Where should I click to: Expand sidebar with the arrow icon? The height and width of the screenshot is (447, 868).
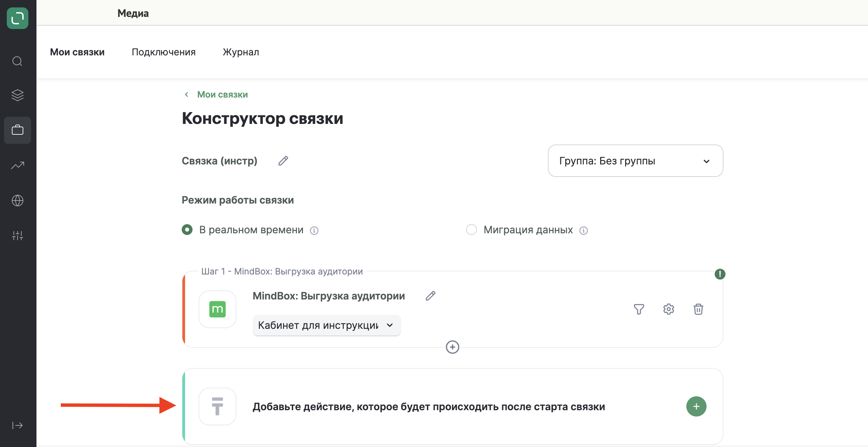click(x=18, y=425)
